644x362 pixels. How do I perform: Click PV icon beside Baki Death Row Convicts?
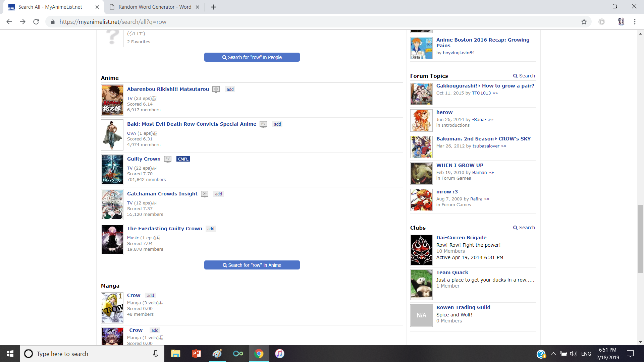(x=263, y=124)
